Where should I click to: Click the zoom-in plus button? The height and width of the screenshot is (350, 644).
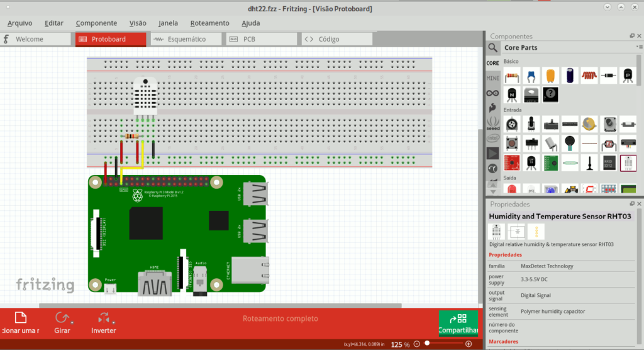468,344
